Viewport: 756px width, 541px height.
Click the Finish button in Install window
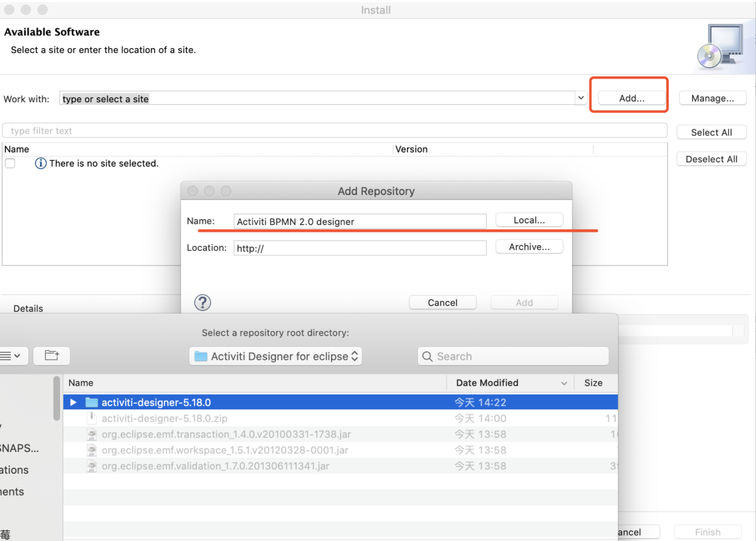click(x=707, y=532)
